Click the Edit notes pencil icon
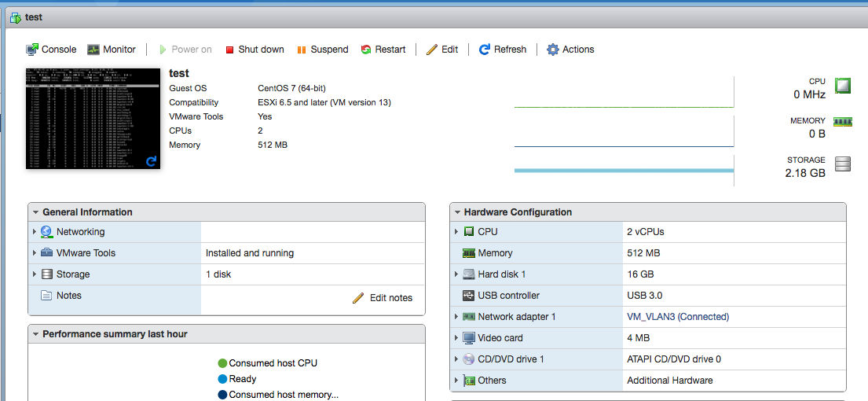The width and height of the screenshot is (868, 401). [x=358, y=298]
